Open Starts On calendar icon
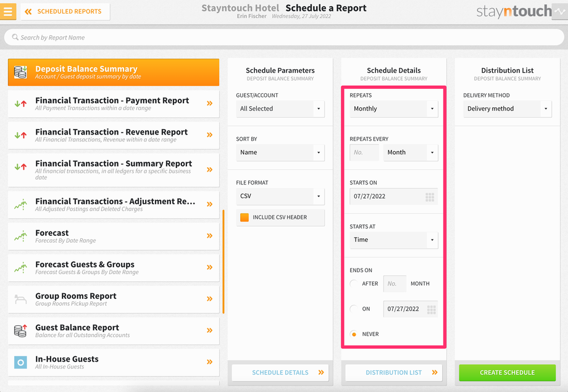 point(430,197)
